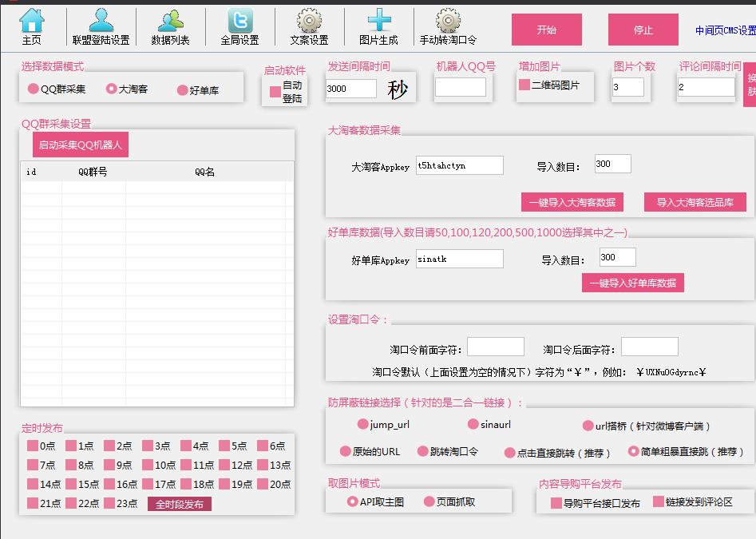Click the 停止 stop button
The height and width of the screenshot is (539, 756).
643,30
